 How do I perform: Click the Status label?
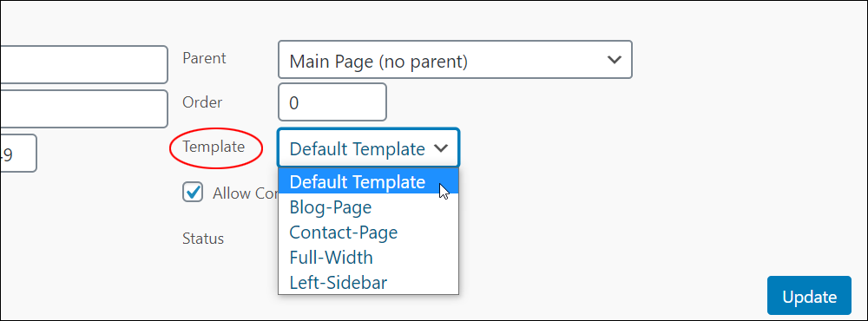point(203,239)
